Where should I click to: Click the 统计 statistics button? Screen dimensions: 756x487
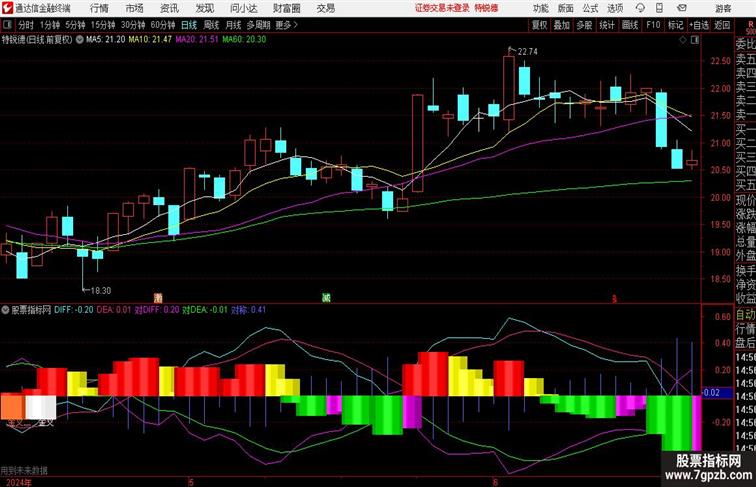click(607, 25)
